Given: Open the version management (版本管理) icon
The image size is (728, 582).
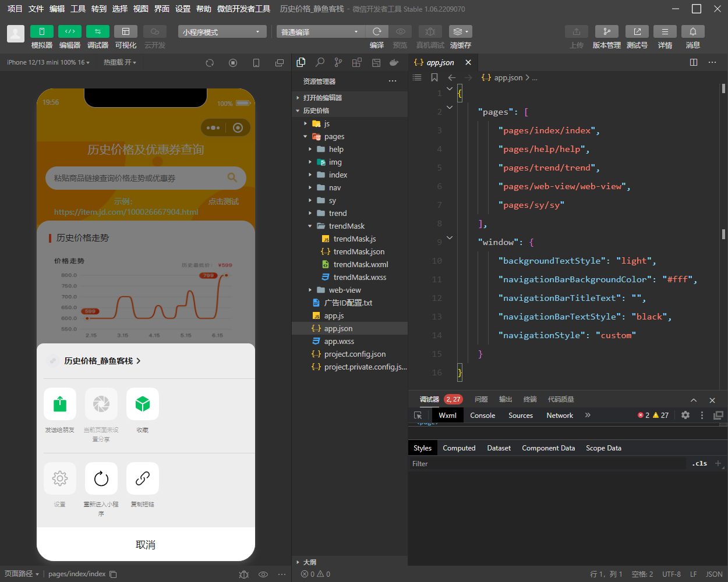Looking at the screenshot, I should pos(606,31).
